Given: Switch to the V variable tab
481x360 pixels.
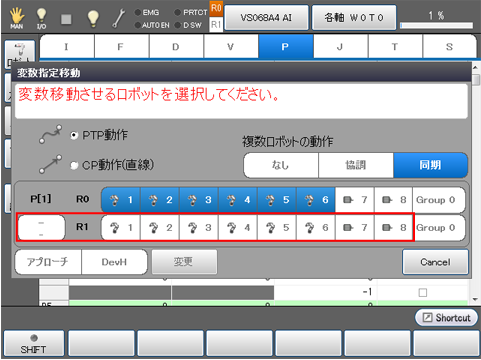Looking at the screenshot, I should pyautogui.click(x=231, y=47).
